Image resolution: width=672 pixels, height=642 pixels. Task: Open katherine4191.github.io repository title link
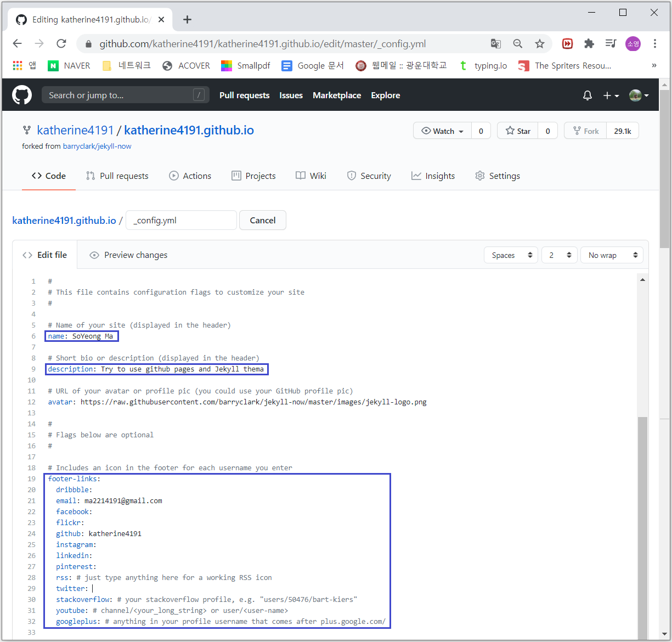pos(189,130)
